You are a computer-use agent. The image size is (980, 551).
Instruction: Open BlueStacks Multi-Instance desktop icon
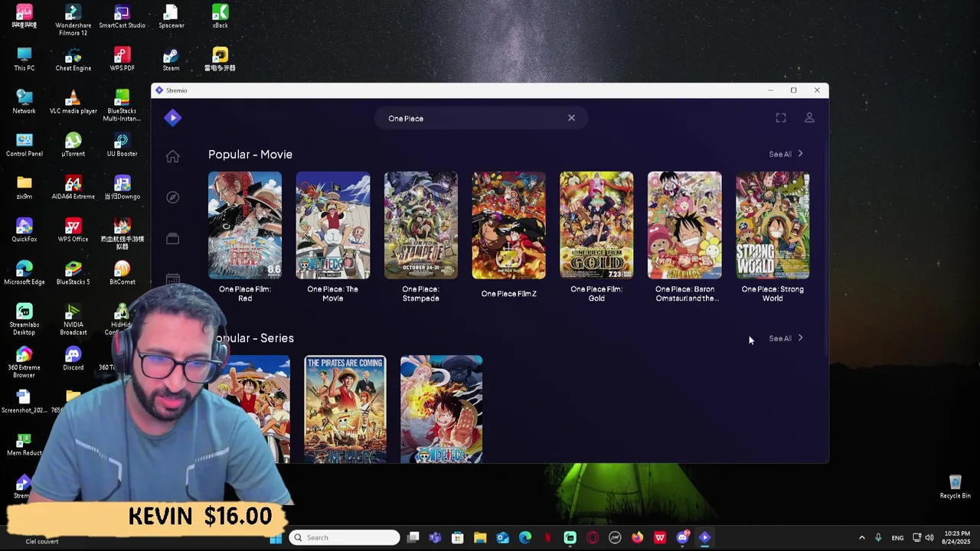[x=122, y=106]
